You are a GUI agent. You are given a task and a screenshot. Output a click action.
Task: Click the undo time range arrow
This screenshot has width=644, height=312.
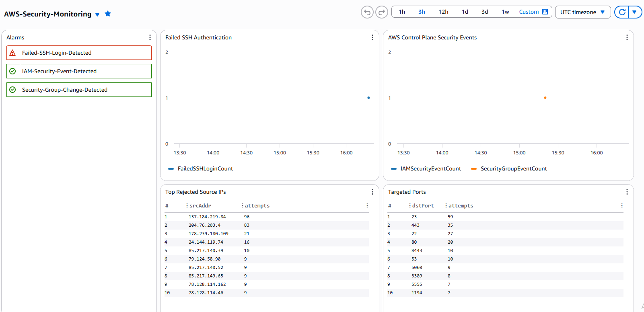tap(367, 12)
